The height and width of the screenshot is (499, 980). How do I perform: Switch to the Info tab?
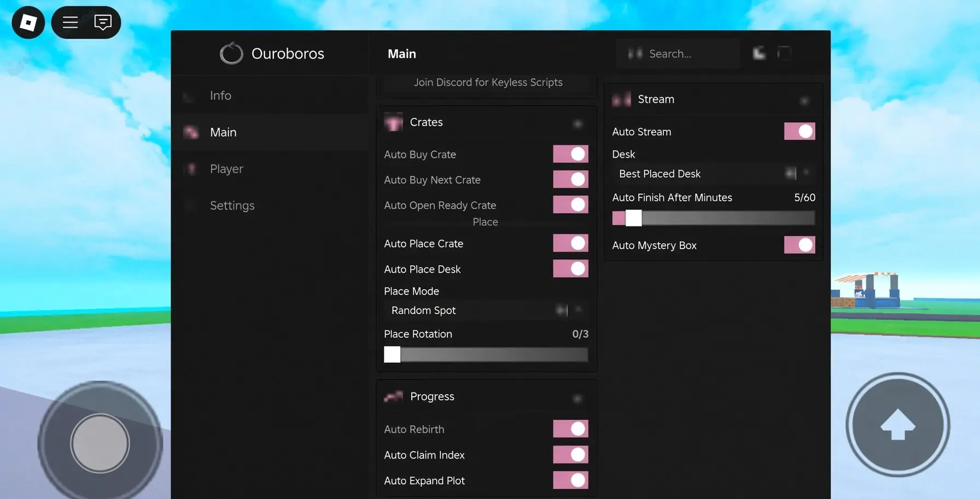coord(270,96)
